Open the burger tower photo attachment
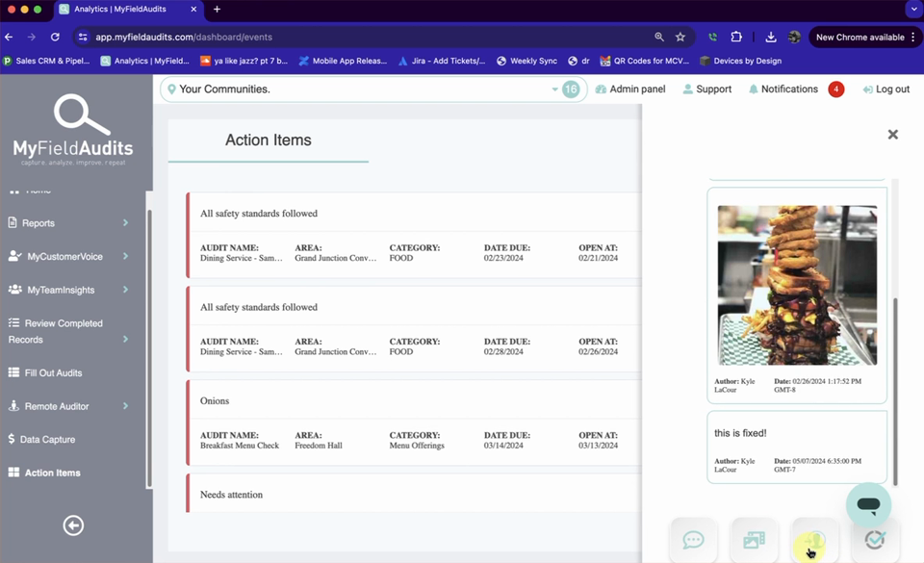Viewport: 924px width, 563px height. [x=797, y=285]
